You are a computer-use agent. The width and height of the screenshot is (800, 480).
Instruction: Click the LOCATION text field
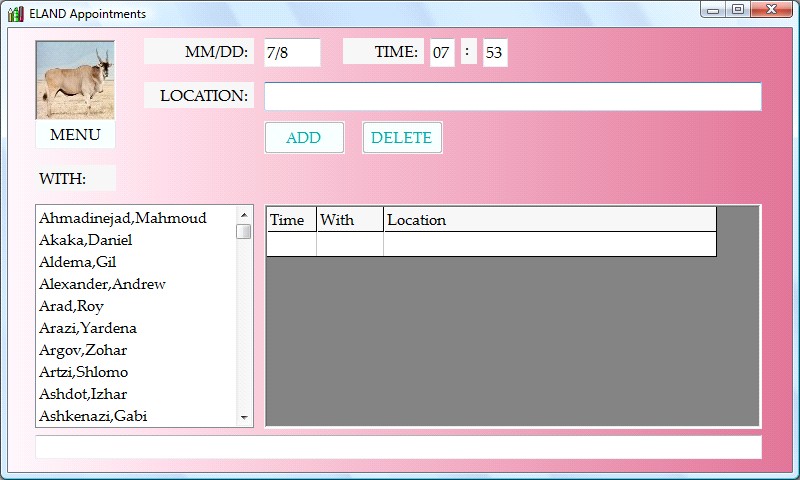pos(512,97)
